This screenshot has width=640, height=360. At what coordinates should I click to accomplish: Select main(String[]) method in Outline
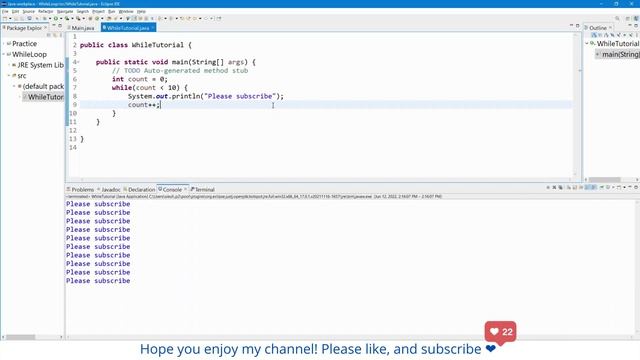[x=618, y=54]
